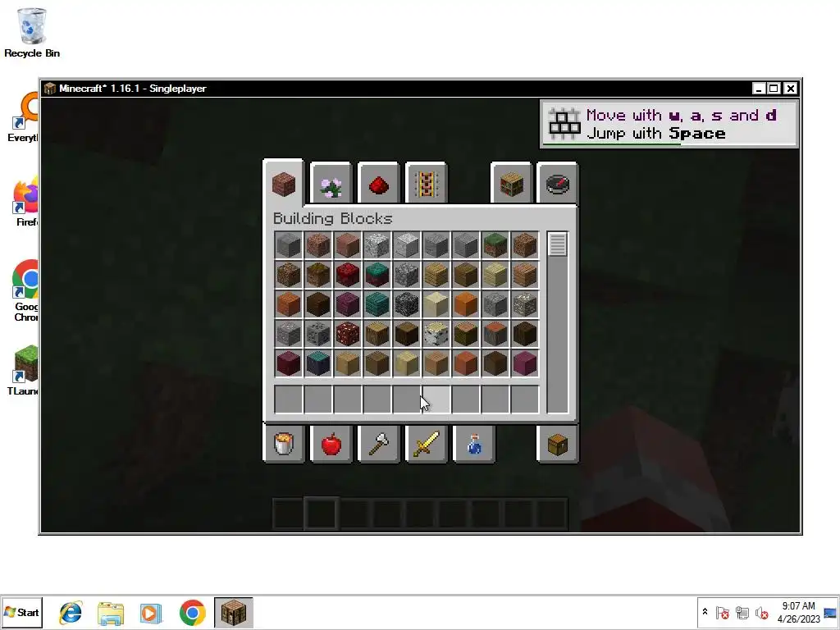Pick the Cobblestone block
The height and width of the screenshot is (630, 840).
click(407, 275)
